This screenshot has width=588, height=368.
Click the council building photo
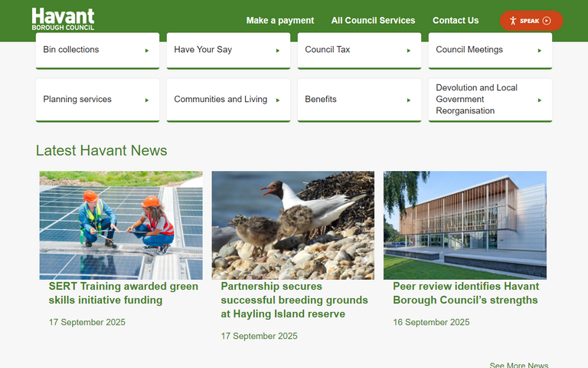pos(465,225)
